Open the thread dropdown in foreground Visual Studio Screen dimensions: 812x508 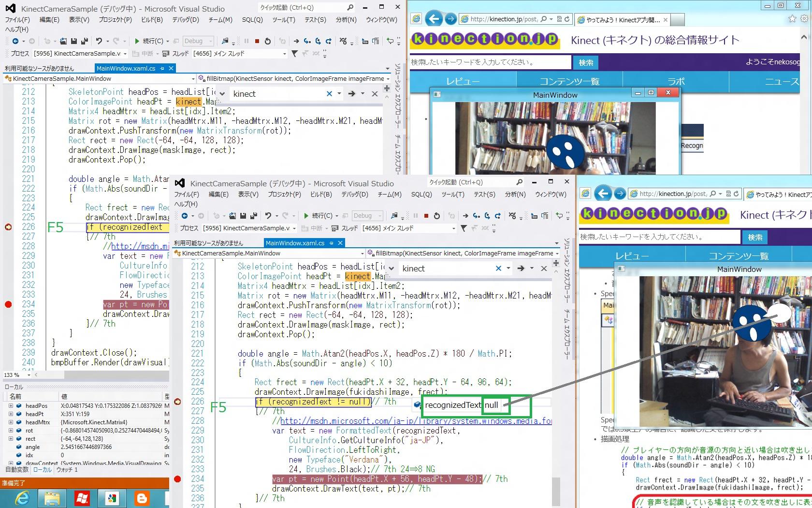[x=453, y=228]
